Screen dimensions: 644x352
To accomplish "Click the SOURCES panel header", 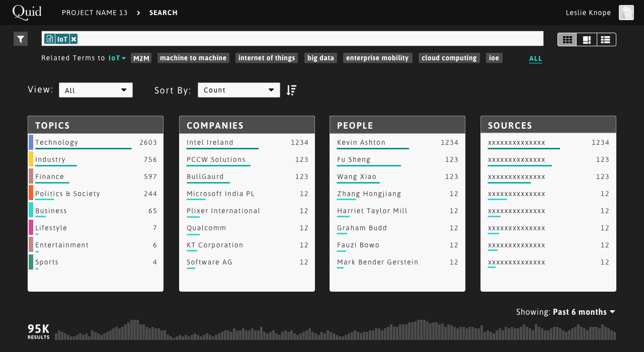I will click(548, 125).
